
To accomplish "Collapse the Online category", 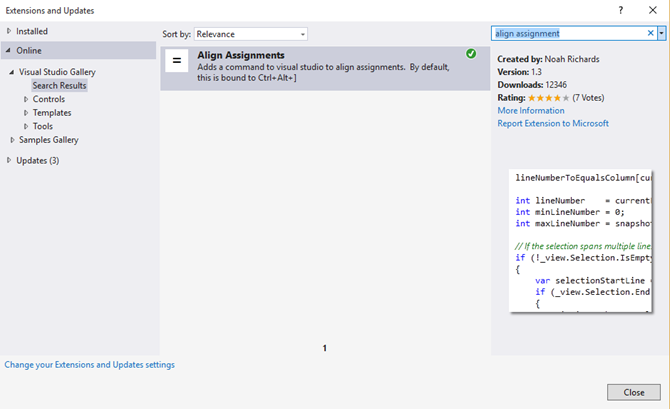I will tap(9, 50).
